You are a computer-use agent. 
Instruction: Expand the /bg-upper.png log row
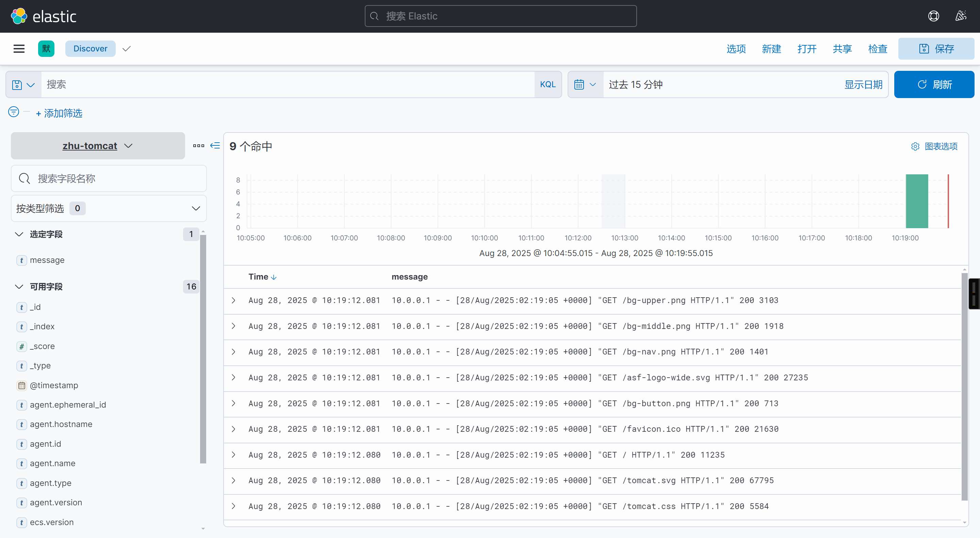tap(233, 300)
